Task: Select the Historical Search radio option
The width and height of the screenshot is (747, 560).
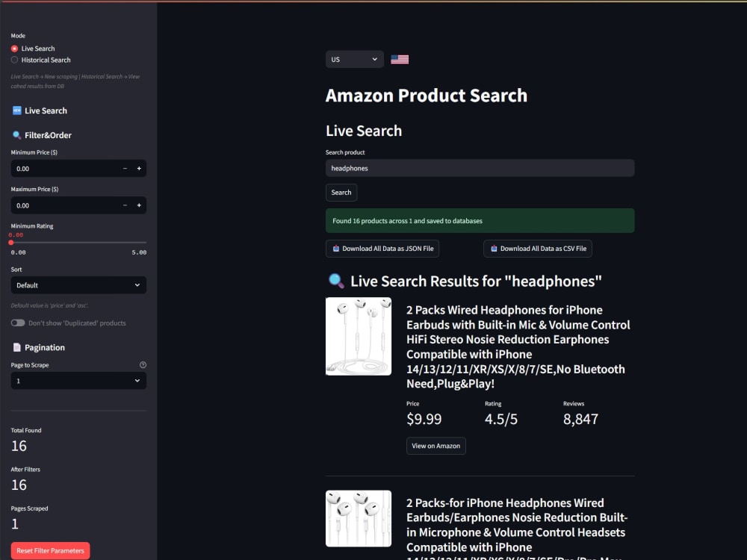Action: click(x=14, y=60)
